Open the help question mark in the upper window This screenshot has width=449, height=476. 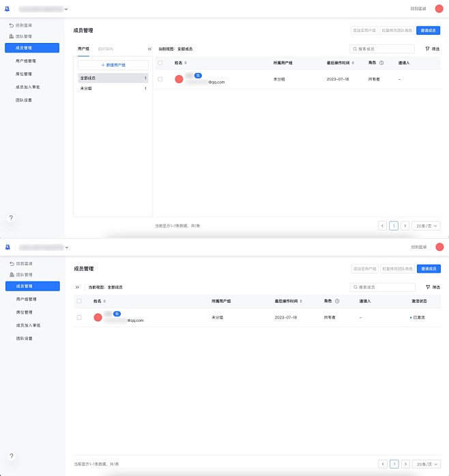11,218
